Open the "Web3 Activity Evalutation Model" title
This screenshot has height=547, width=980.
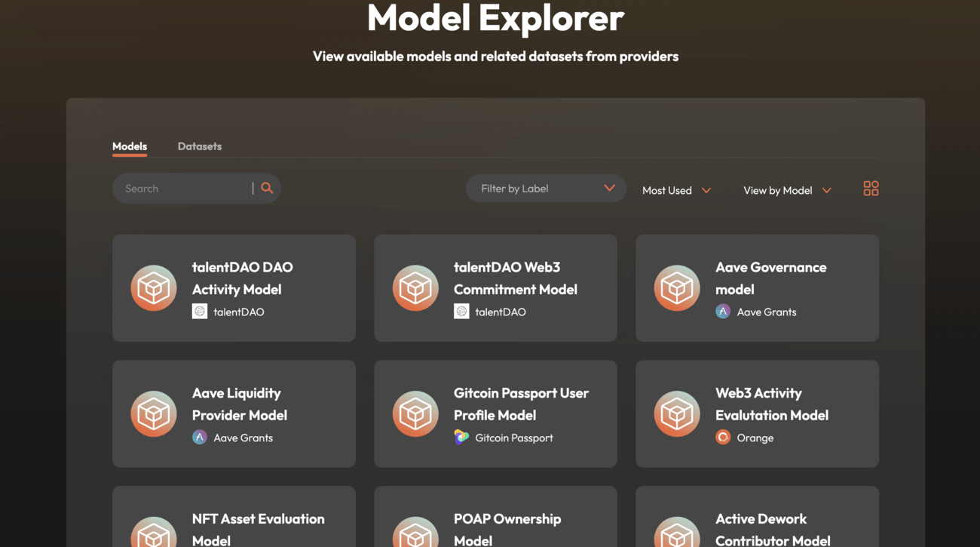(x=772, y=404)
